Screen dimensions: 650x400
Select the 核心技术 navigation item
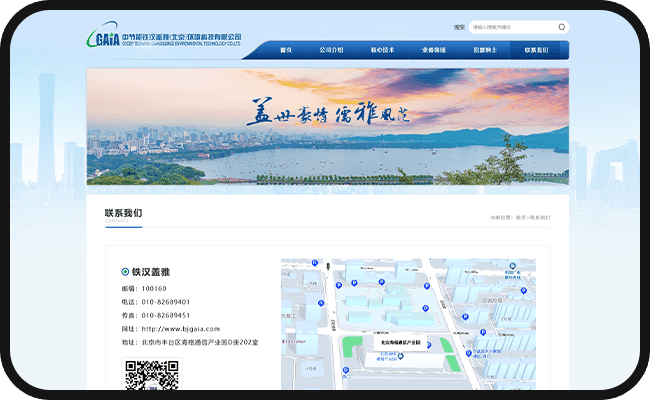click(x=383, y=50)
